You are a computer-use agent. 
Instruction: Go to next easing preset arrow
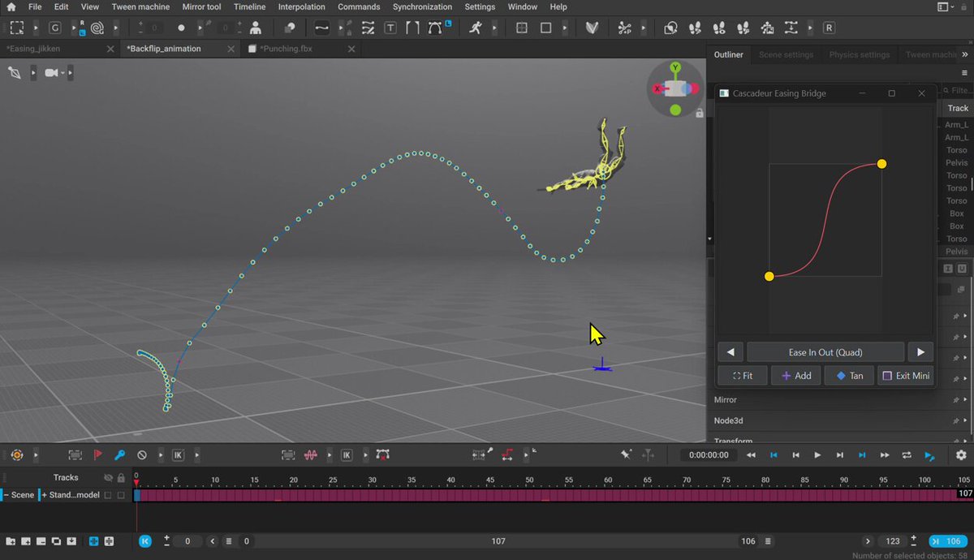tap(920, 352)
